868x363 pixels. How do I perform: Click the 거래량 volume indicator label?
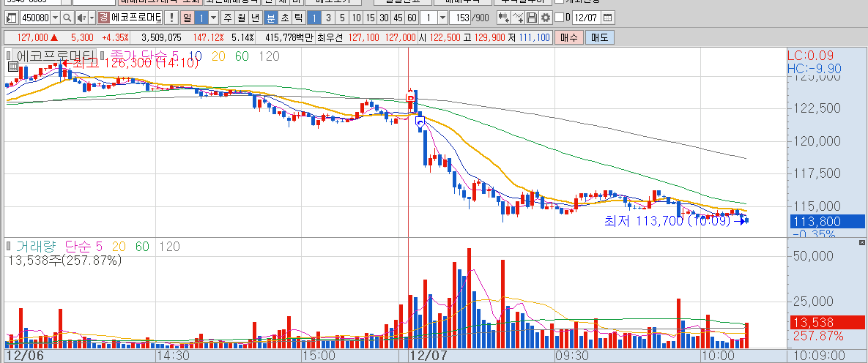point(34,246)
